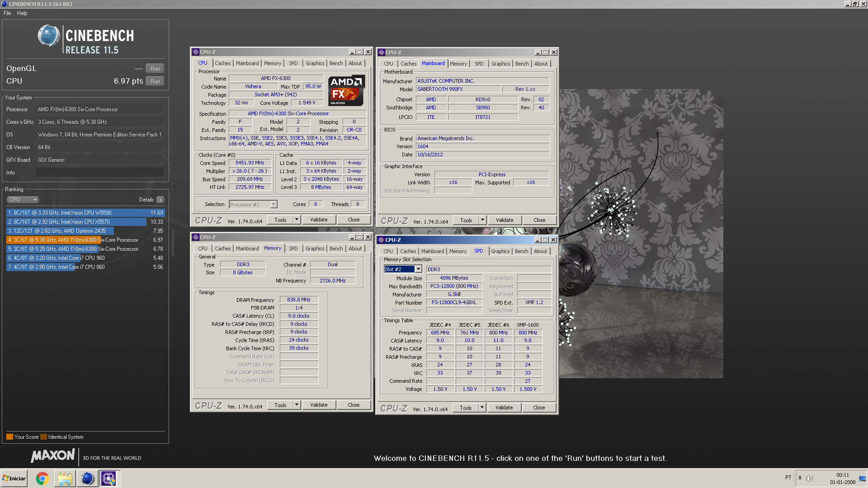The height and width of the screenshot is (488, 868).
Task: Click Tools button in Mainboard window
Action: (x=466, y=220)
